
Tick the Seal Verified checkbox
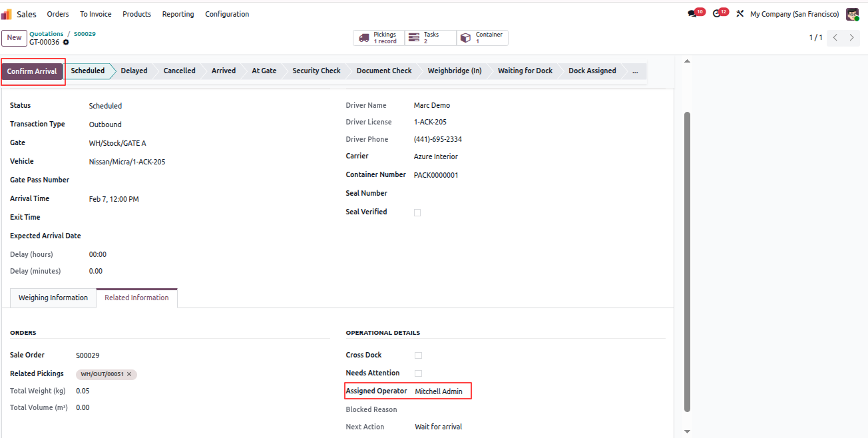(417, 212)
